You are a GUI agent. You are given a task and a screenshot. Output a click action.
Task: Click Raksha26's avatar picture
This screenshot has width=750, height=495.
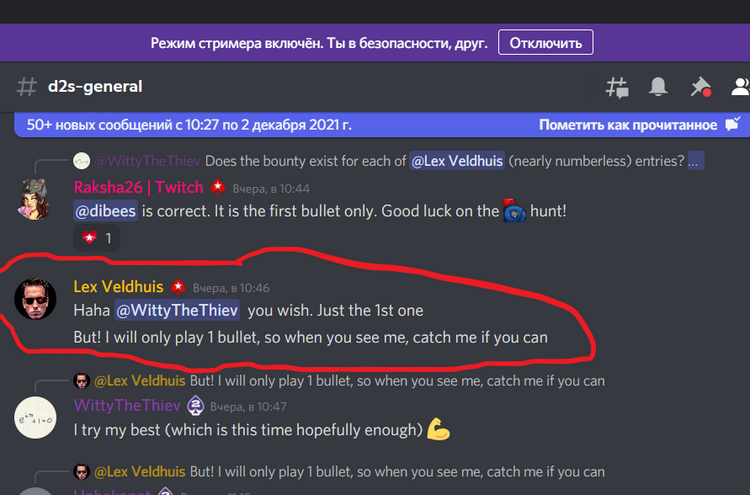point(35,199)
